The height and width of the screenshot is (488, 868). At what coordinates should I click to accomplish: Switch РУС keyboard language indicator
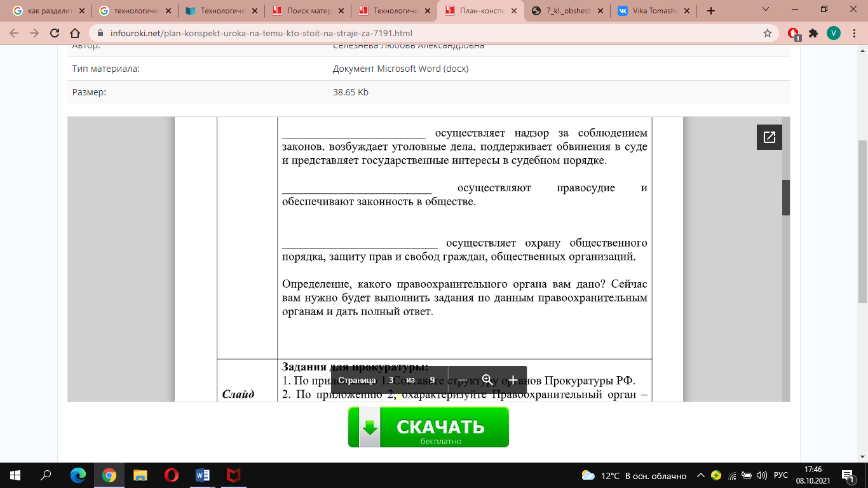[780, 475]
